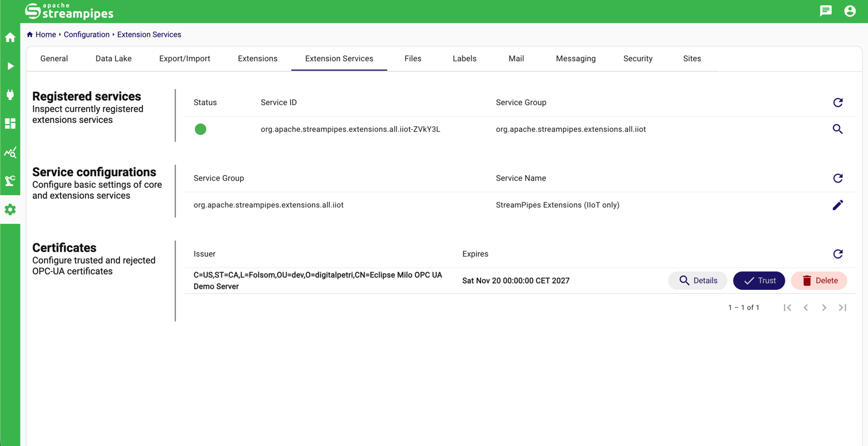Screen dimensions: 868x446
Task: Open the user account profile icon
Action: click(850, 11)
